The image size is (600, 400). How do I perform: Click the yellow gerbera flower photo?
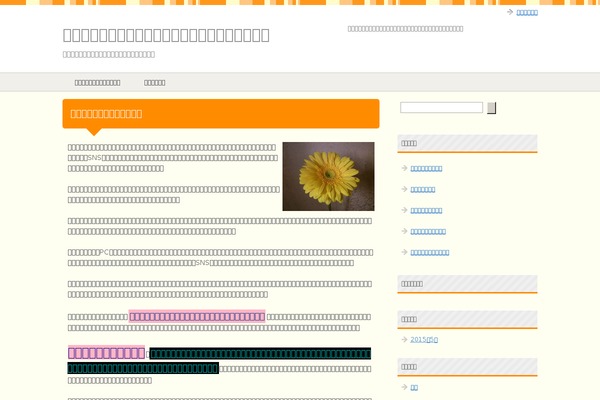328,176
